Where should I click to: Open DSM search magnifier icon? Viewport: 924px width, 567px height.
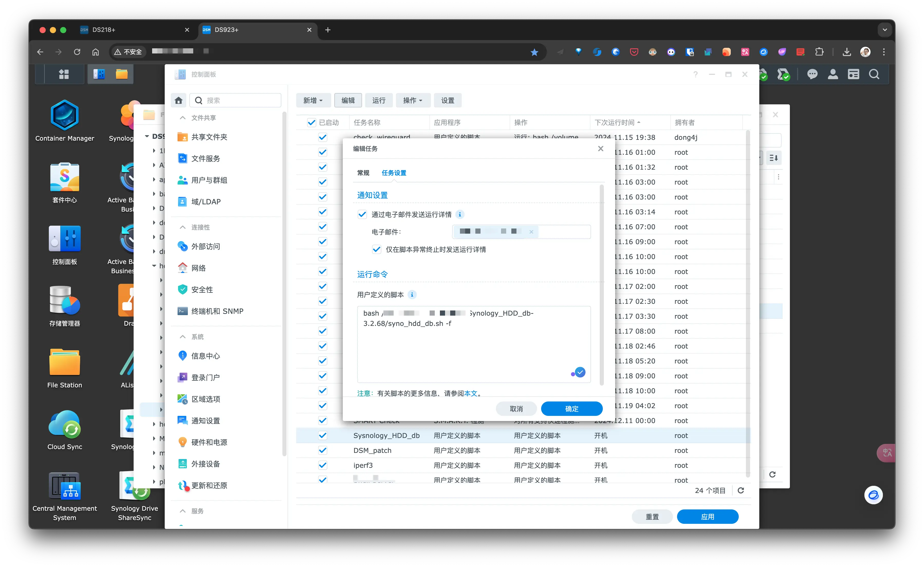click(874, 74)
